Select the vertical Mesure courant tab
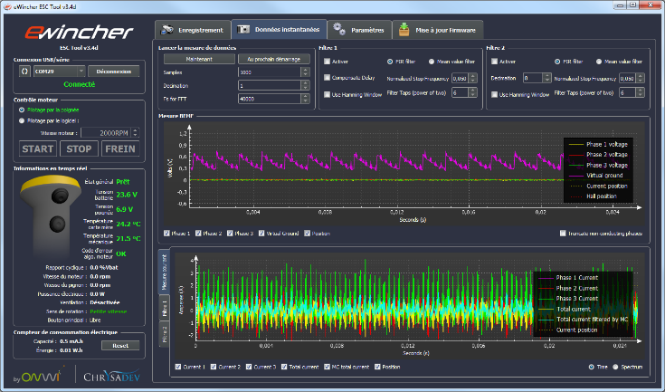Screen dimensions: 665x392 [x=164, y=272]
